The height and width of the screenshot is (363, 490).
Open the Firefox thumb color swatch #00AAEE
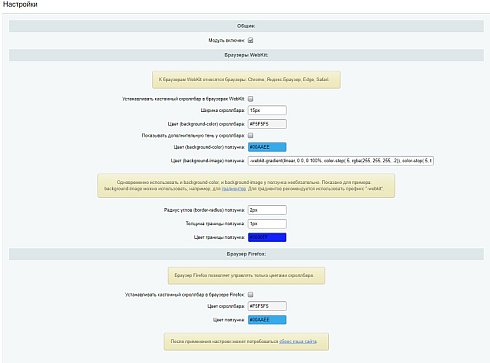(267, 320)
